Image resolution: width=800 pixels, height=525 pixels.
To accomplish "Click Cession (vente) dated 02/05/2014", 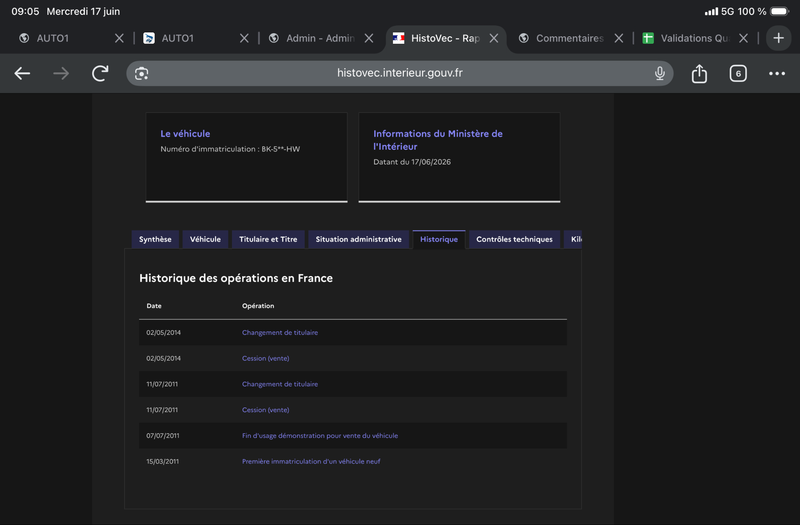I will coord(265,358).
